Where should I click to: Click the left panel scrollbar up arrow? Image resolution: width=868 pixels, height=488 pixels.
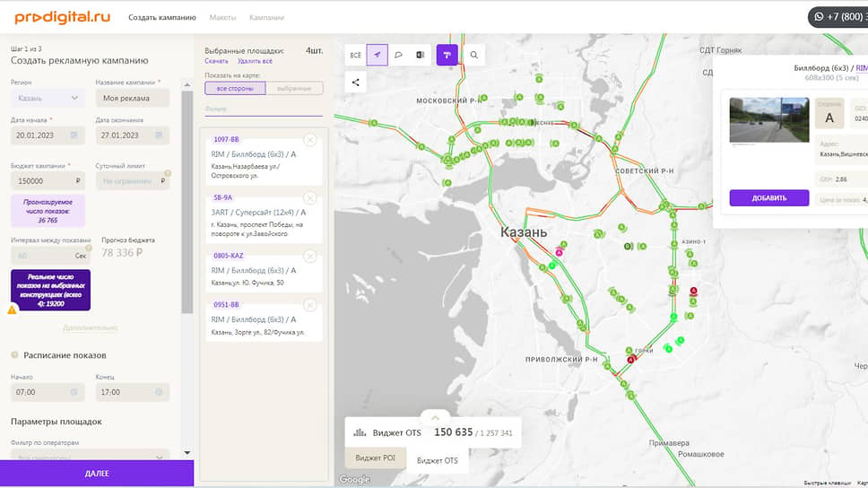point(187,84)
